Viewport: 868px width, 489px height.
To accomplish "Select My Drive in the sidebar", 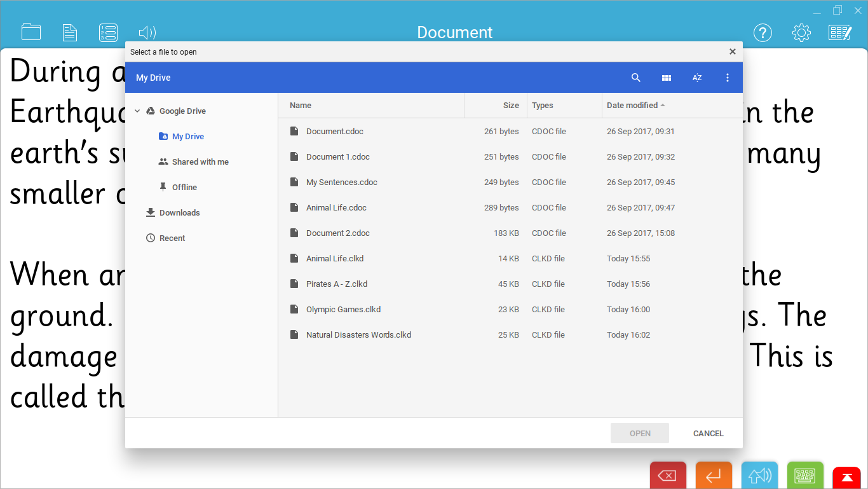I will click(187, 136).
